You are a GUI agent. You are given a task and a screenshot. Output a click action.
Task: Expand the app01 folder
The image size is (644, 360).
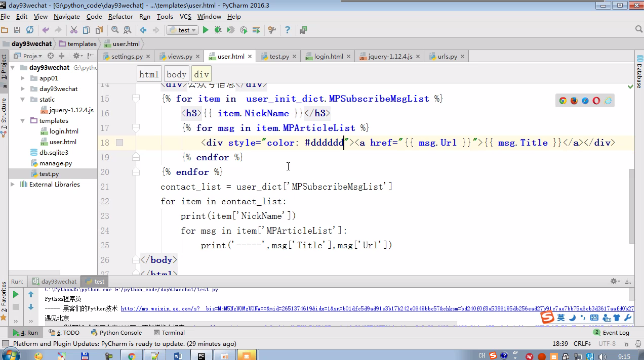23,78
